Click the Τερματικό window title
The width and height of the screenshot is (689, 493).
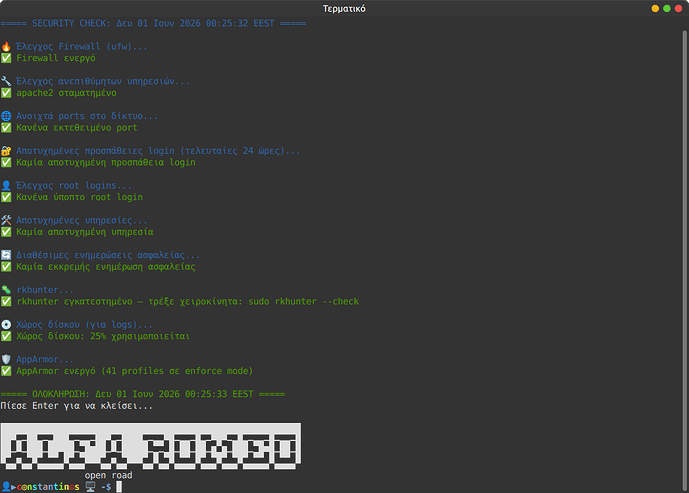click(344, 8)
